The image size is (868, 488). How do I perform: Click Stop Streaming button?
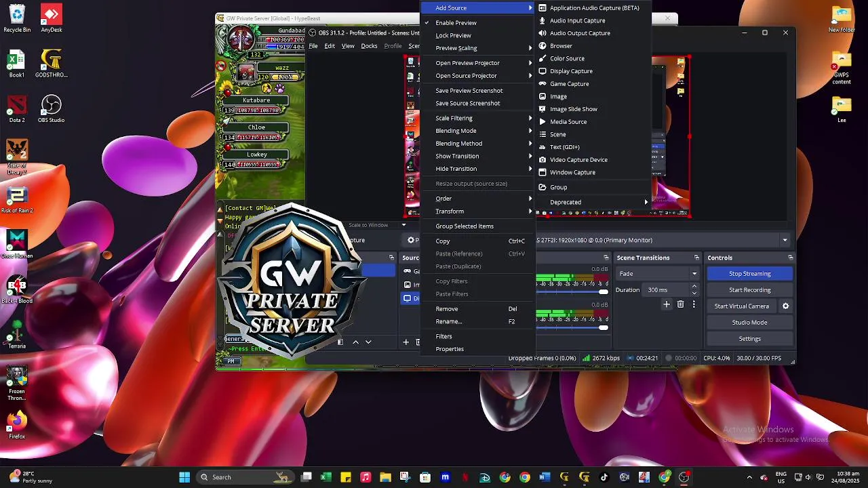(x=749, y=274)
